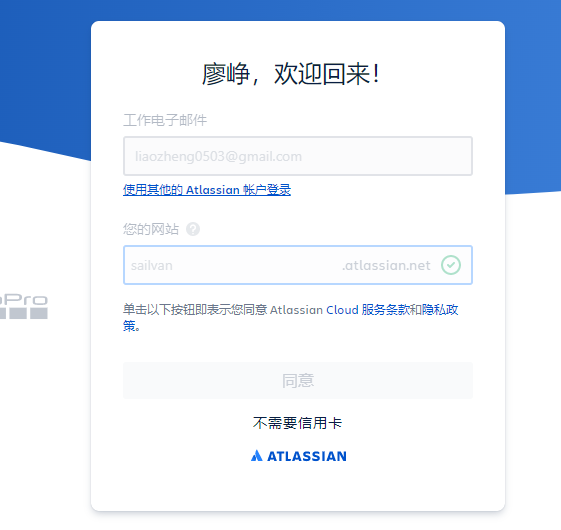Click the .atlassian.net domain suffix
The width and height of the screenshot is (561, 530).
pyautogui.click(x=386, y=265)
